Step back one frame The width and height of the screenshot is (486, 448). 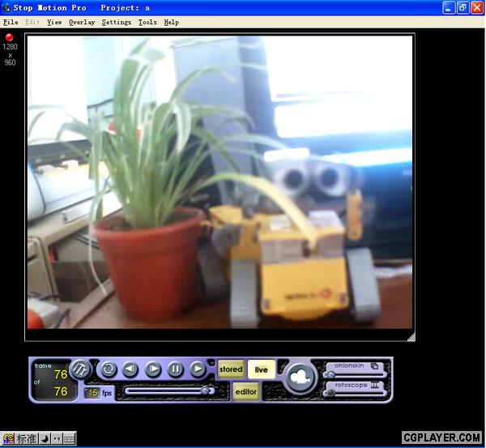click(130, 369)
